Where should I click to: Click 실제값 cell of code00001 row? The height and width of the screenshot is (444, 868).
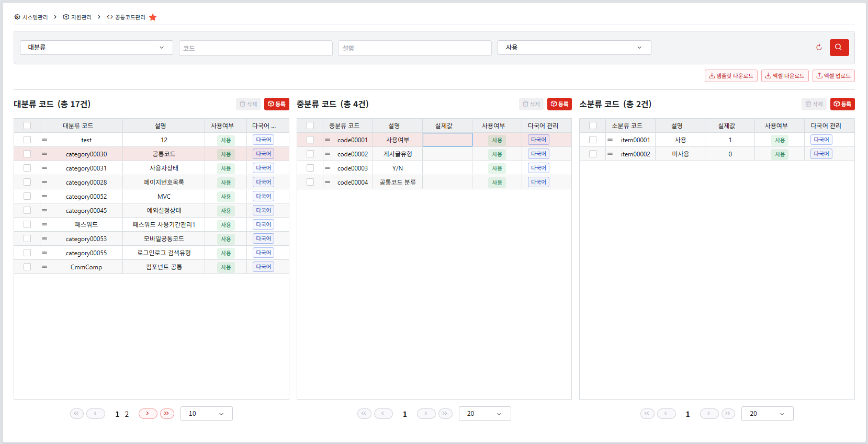click(447, 140)
